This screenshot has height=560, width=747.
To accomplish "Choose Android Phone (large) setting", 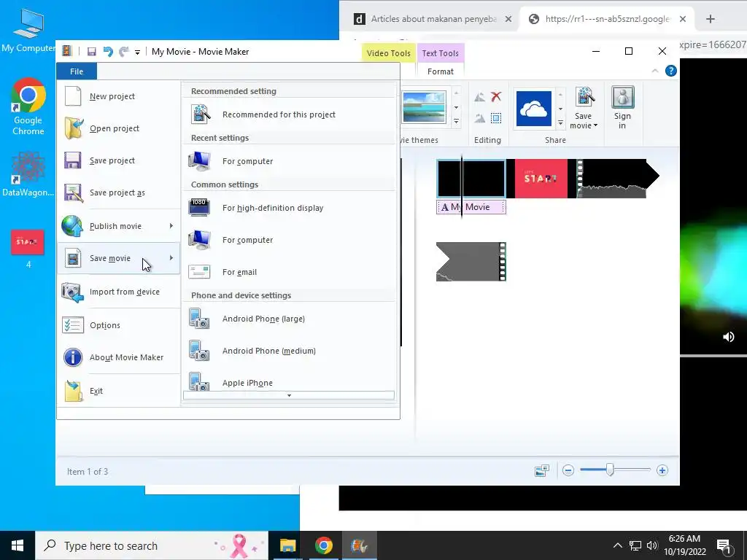I will pyautogui.click(x=289, y=319).
